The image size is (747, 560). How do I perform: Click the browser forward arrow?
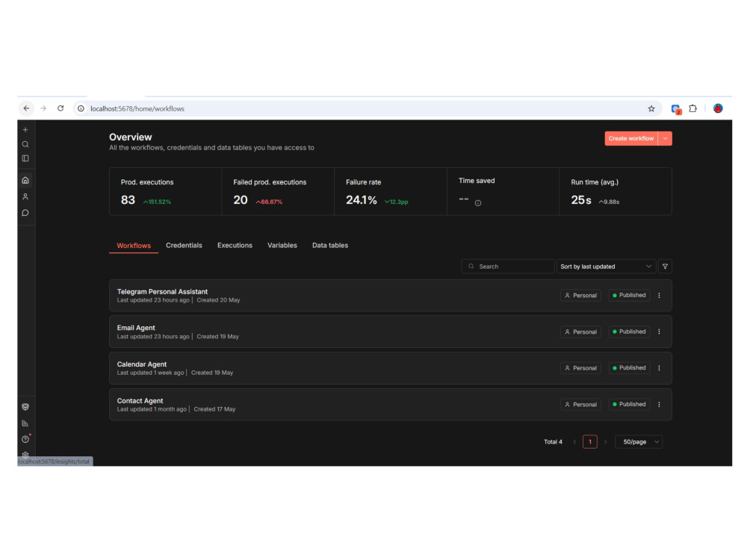click(x=43, y=108)
